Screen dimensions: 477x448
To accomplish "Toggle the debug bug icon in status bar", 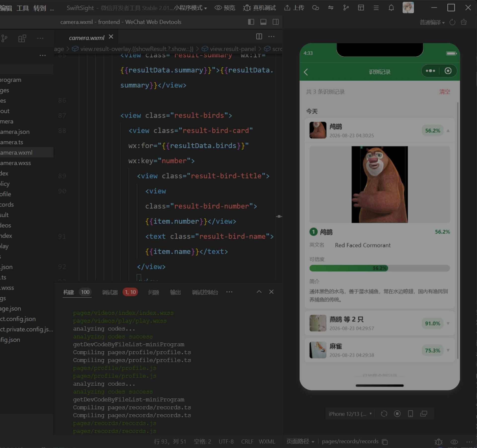I will 438,442.
